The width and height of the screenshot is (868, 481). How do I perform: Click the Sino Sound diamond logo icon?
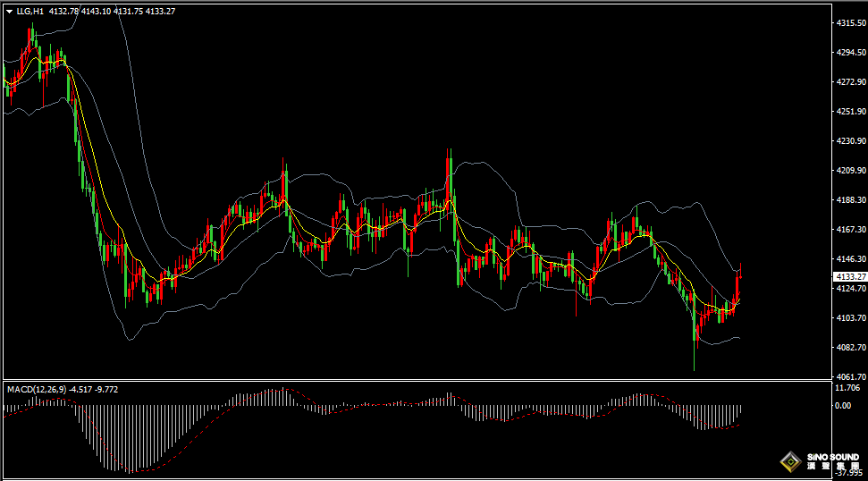coord(790,461)
